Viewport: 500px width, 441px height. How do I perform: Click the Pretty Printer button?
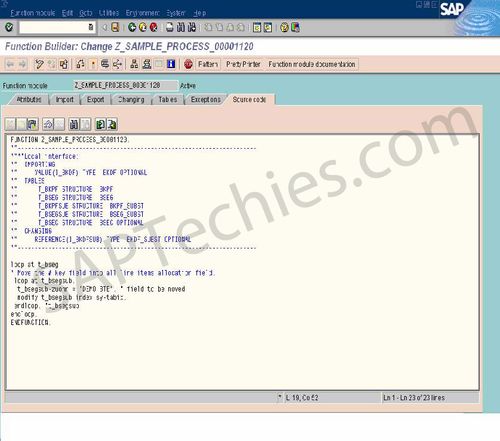243,64
